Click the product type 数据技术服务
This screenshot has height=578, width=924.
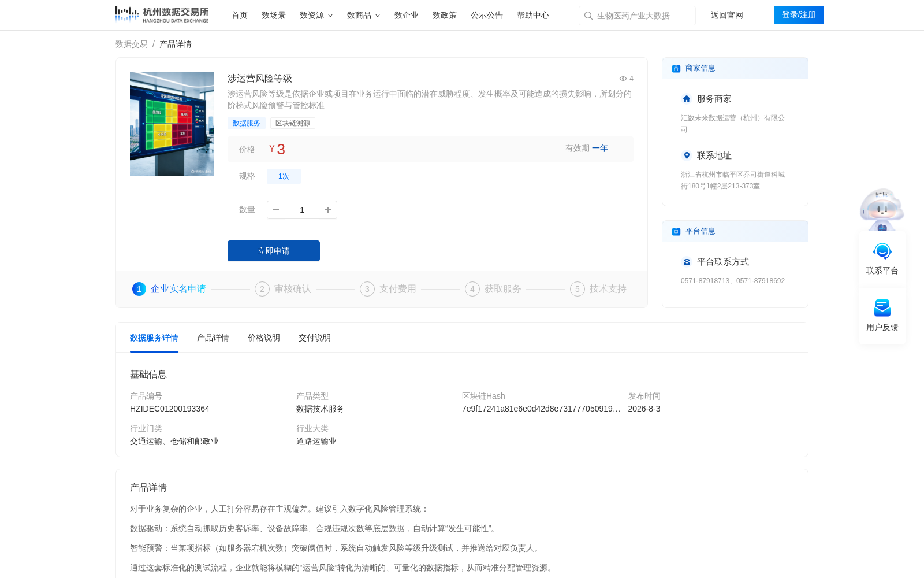[x=321, y=409]
